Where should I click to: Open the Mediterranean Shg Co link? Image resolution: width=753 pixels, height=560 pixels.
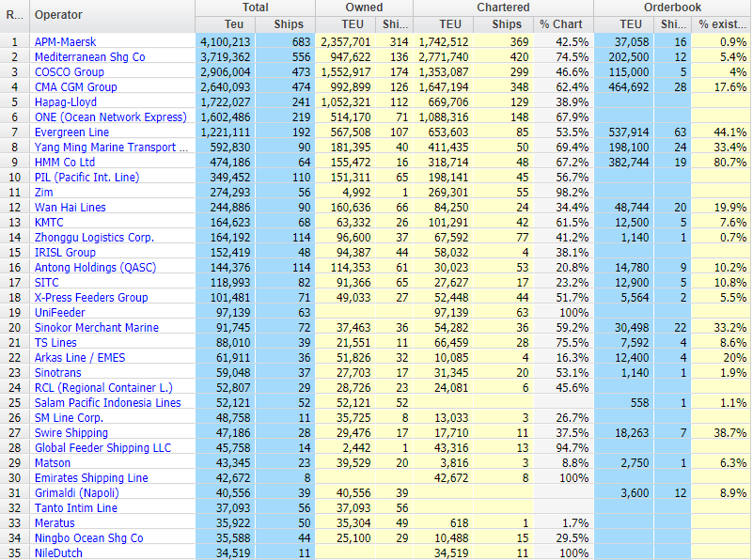pos(90,57)
